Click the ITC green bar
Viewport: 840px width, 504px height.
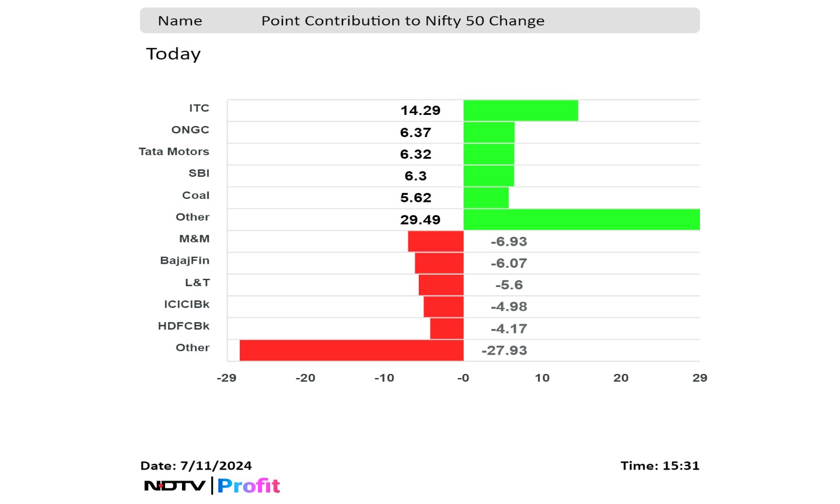click(520, 110)
